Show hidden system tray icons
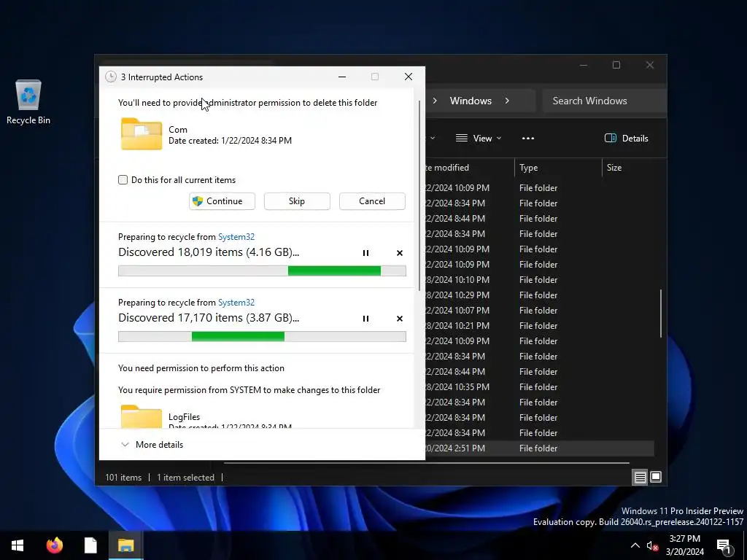This screenshot has width=747, height=560. [635, 545]
